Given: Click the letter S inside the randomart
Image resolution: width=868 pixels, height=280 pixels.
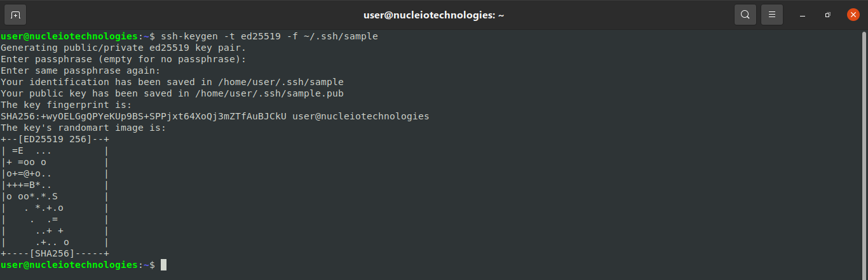Looking at the screenshot, I should tap(55, 196).
